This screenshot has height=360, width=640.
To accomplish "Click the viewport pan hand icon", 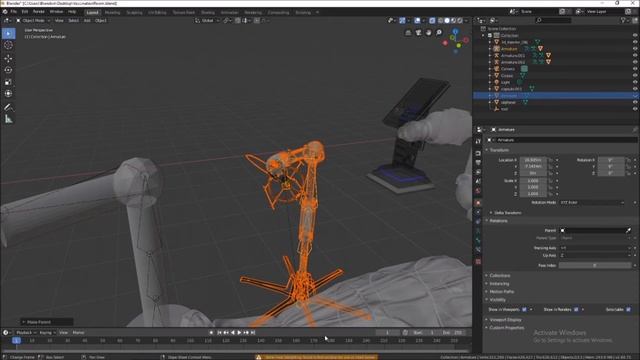I will pyautogui.click(x=429, y=33).
